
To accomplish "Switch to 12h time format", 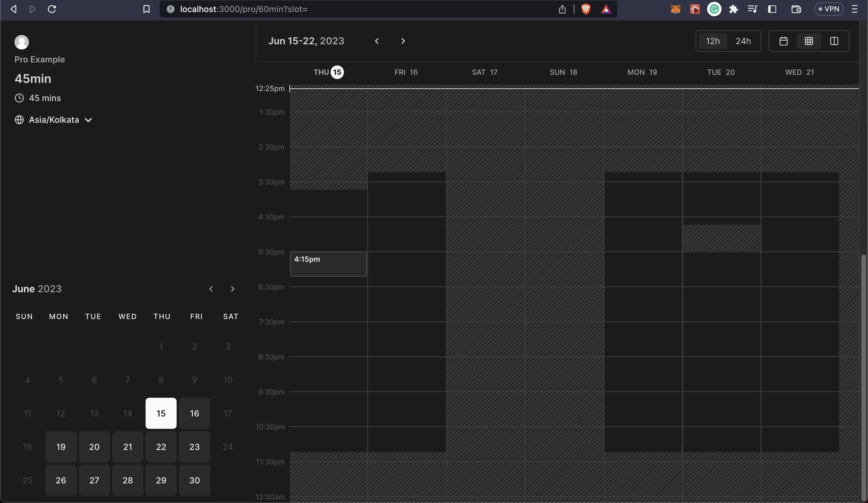I will [x=713, y=41].
